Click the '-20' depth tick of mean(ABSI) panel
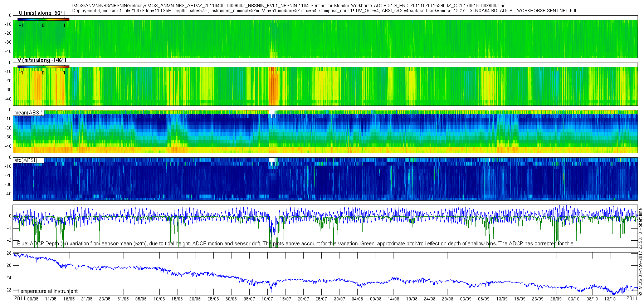644x304 pixels. pyautogui.click(x=8, y=128)
